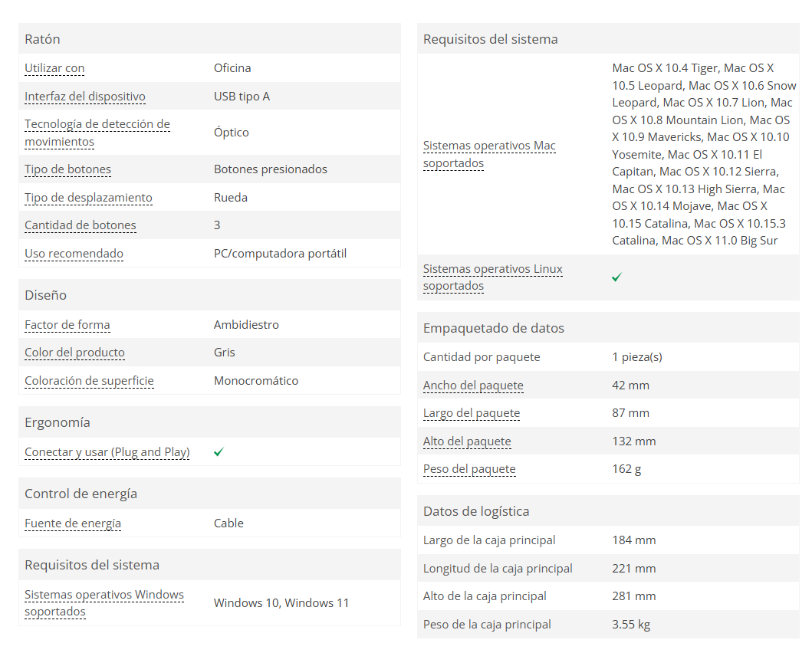
Task: Click the "Fuente de energía" label
Action: click(x=73, y=523)
